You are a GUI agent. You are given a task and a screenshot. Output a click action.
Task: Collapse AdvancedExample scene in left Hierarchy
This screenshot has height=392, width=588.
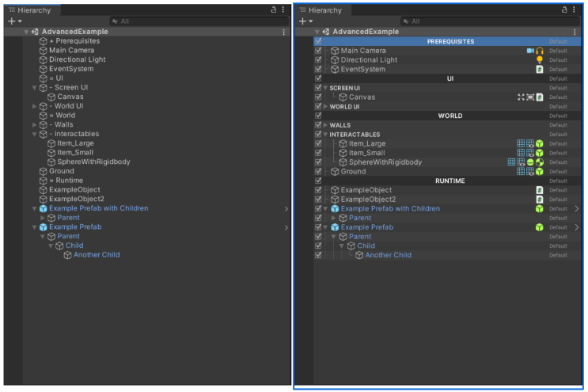[26, 32]
